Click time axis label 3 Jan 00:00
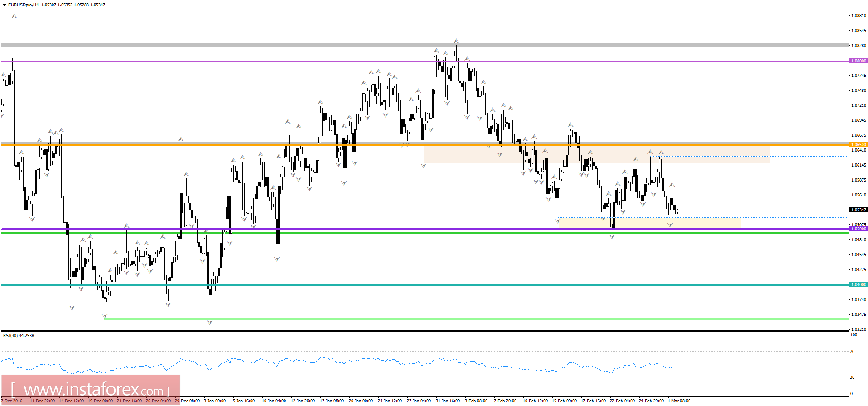This screenshot has height=406, width=868. click(215, 401)
